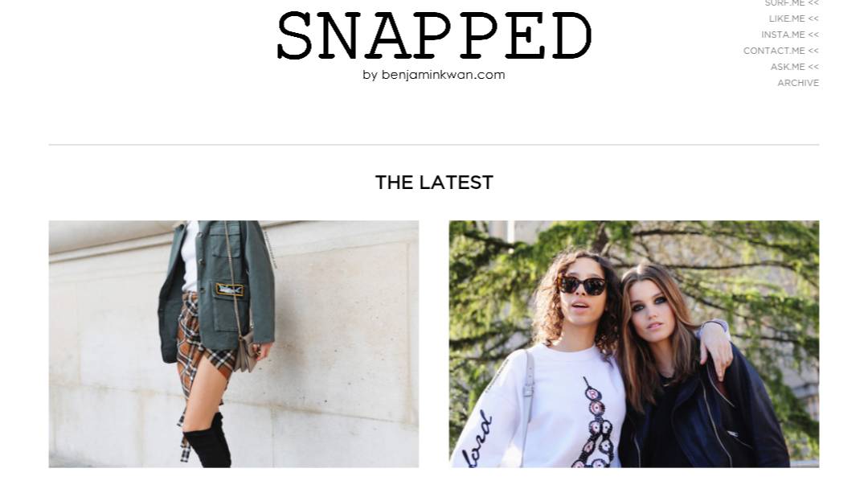Open the SURF.ME navigation link
The image size is (868, 489).
[x=784, y=3]
